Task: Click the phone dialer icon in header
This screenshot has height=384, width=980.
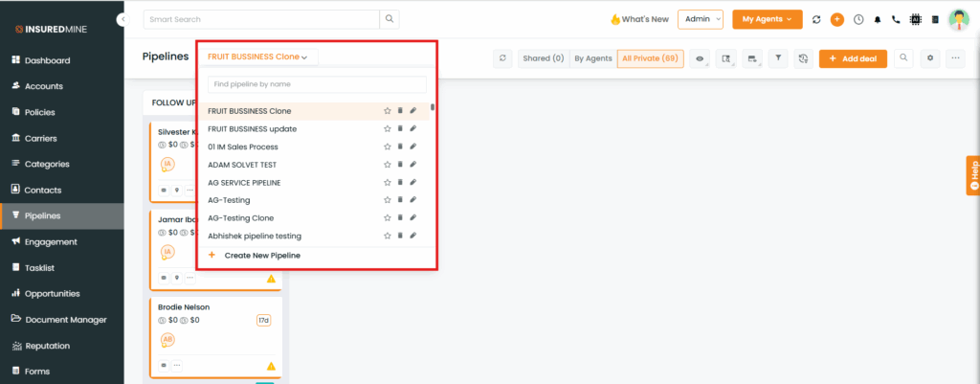Action: pyautogui.click(x=896, y=19)
